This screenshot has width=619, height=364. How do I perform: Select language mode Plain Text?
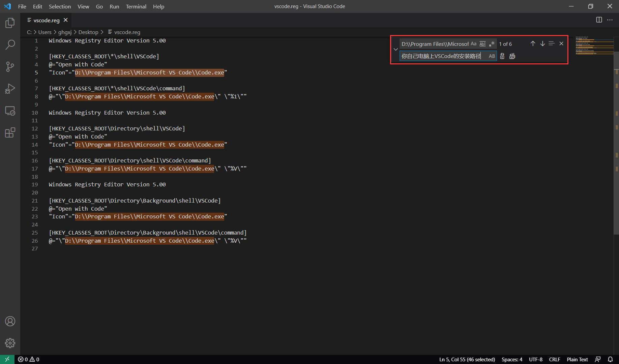(577, 359)
